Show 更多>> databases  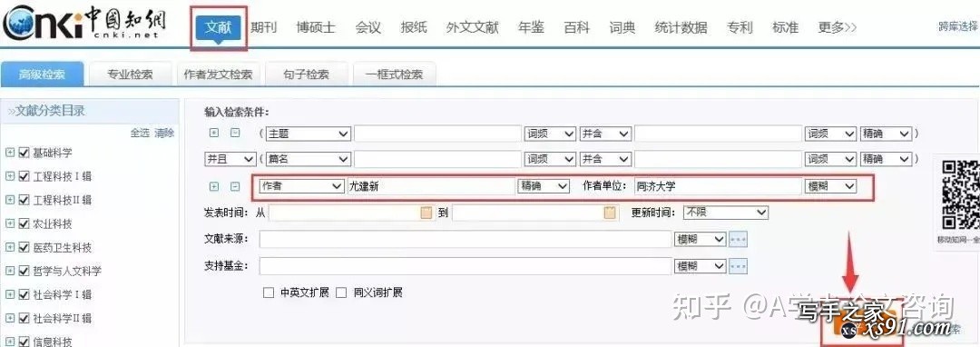click(x=838, y=27)
